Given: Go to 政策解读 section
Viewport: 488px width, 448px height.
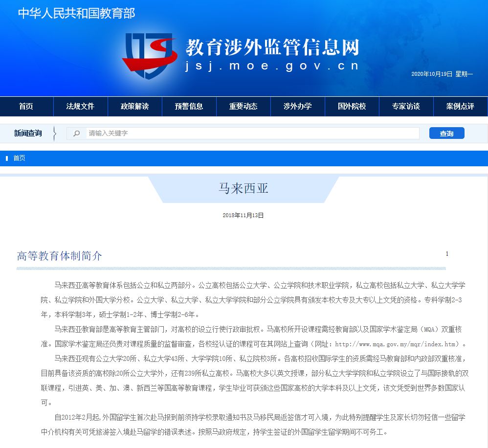Looking at the screenshot, I should click(x=135, y=107).
